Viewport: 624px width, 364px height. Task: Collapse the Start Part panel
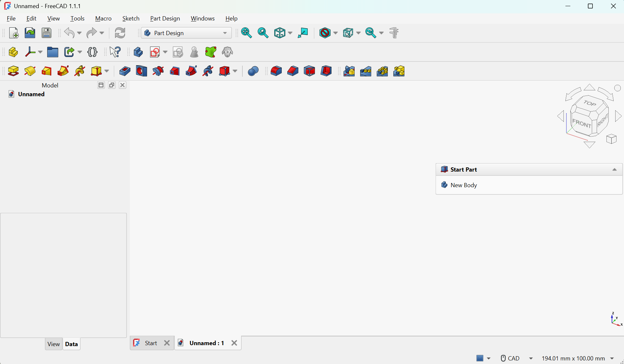point(615,169)
